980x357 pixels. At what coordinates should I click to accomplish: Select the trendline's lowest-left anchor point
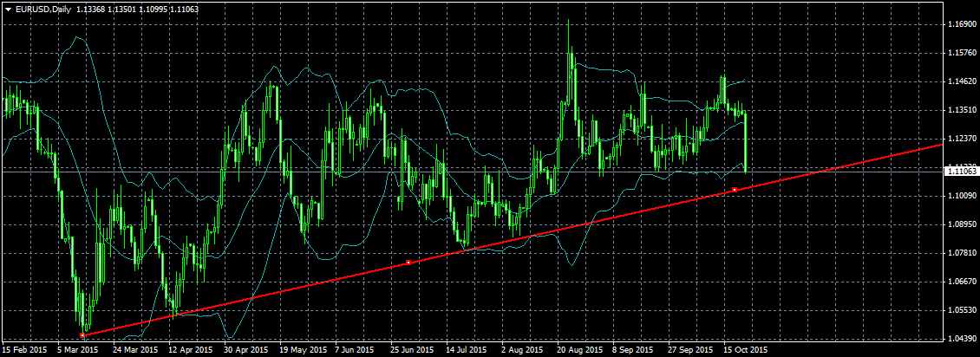pyautogui.click(x=82, y=335)
